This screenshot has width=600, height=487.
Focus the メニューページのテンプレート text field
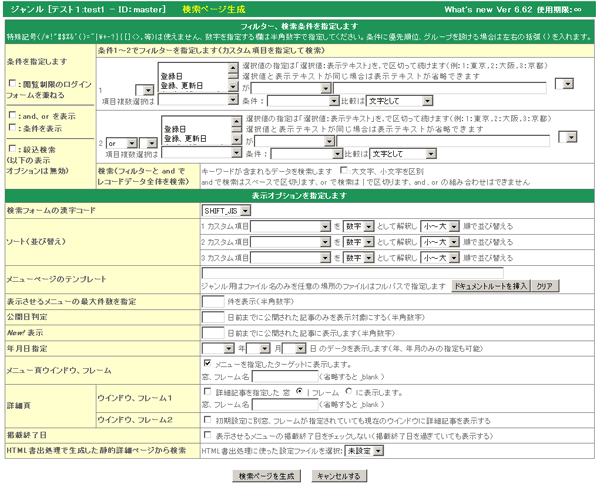(x=352, y=273)
